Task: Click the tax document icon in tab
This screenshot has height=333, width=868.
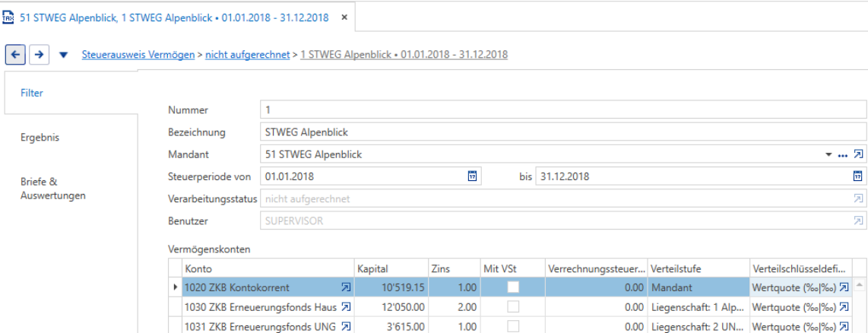Action: [9, 17]
